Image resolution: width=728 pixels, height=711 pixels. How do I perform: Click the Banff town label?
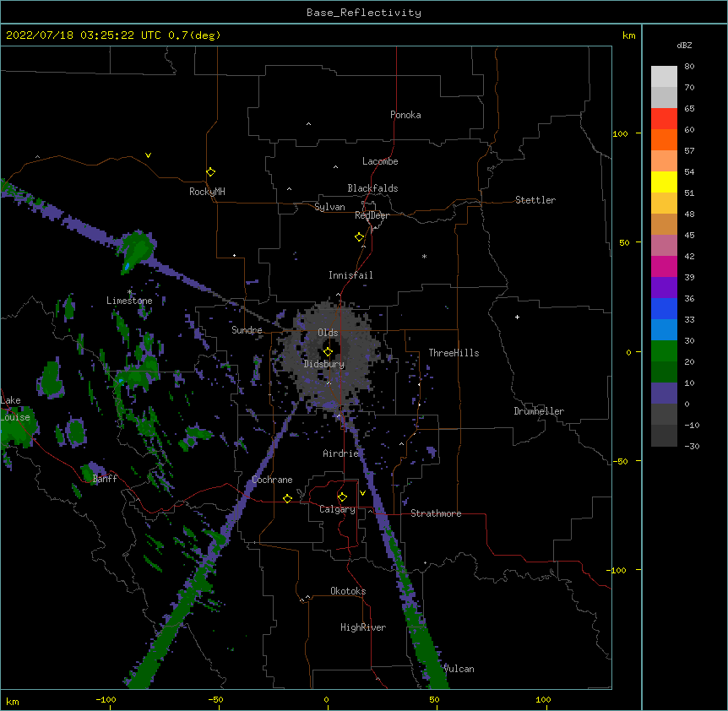(105, 479)
